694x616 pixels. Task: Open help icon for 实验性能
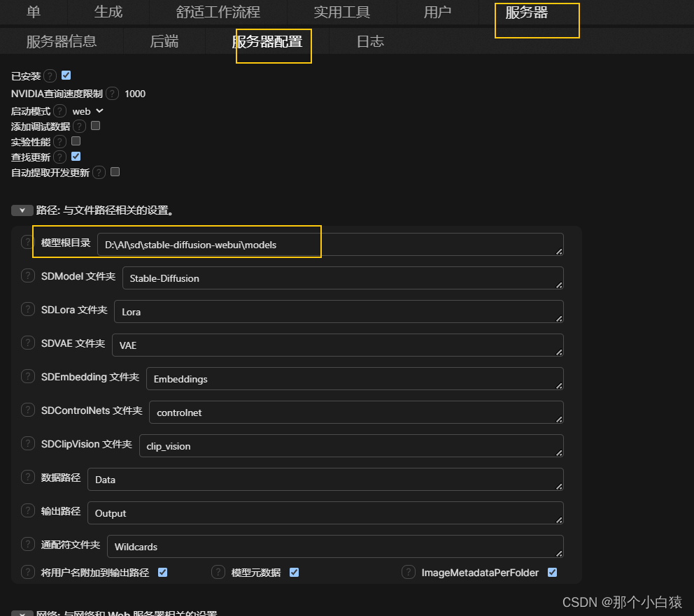click(x=59, y=141)
